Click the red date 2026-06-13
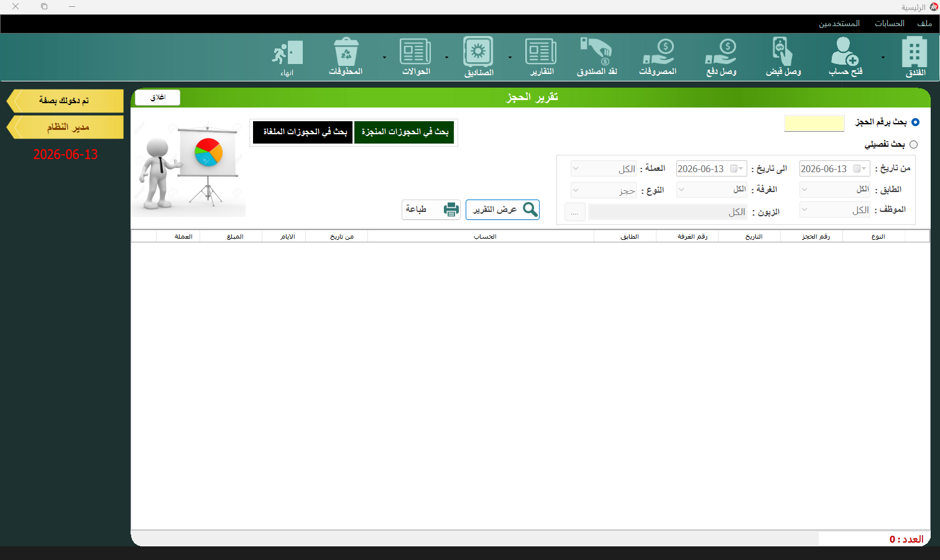This screenshot has height=560, width=940. point(65,155)
